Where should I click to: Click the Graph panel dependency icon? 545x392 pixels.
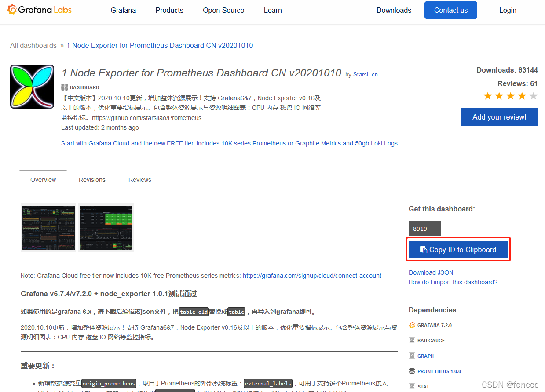pos(412,356)
